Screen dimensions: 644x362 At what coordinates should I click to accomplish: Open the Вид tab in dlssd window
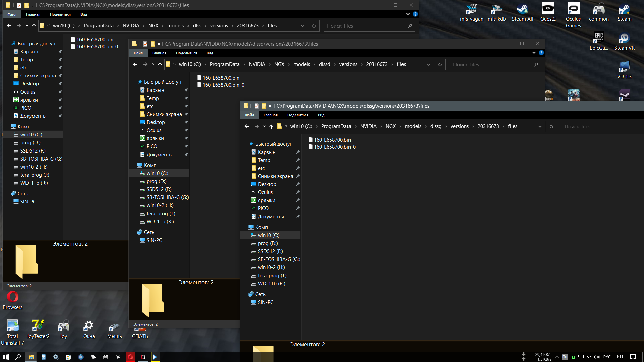210,53
